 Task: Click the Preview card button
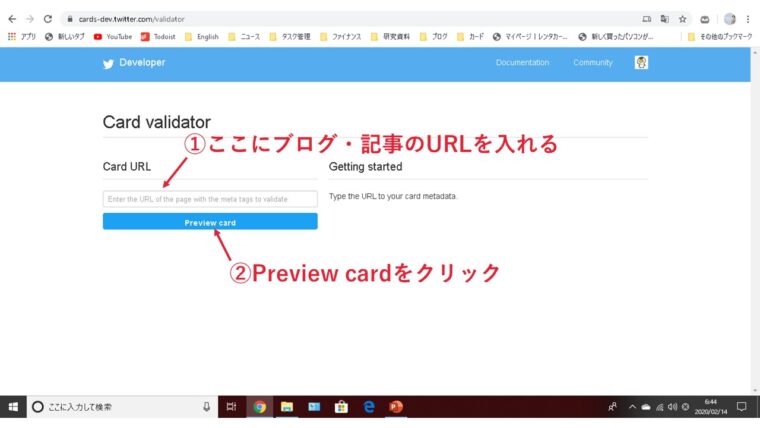(210, 222)
